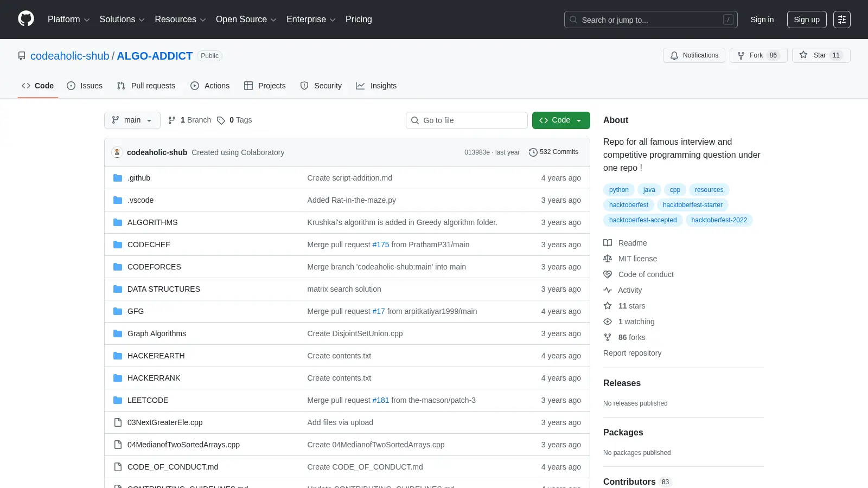Open the 532 Commits link
The image size is (868, 488).
(554, 152)
